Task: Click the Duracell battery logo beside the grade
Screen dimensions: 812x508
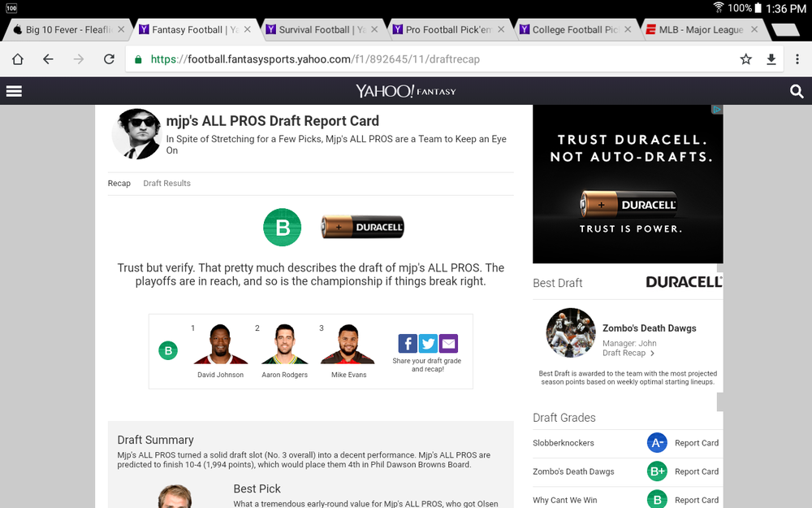Action: (x=362, y=227)
